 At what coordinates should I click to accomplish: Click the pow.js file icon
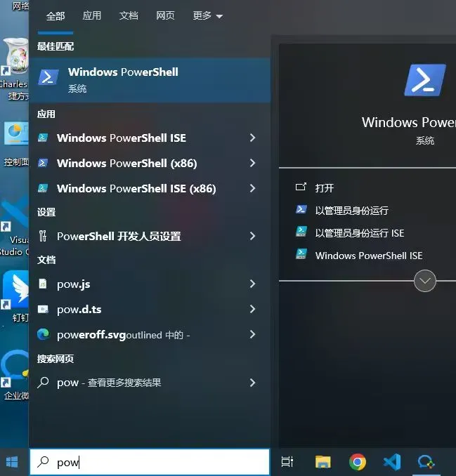point(43,284)
